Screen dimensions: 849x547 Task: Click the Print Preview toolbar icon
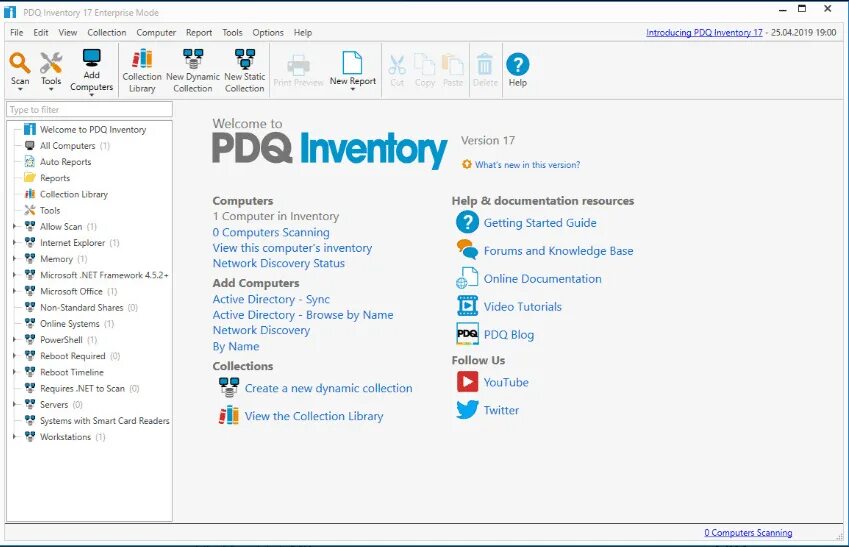pyautogui.click(x=298, y=64)
